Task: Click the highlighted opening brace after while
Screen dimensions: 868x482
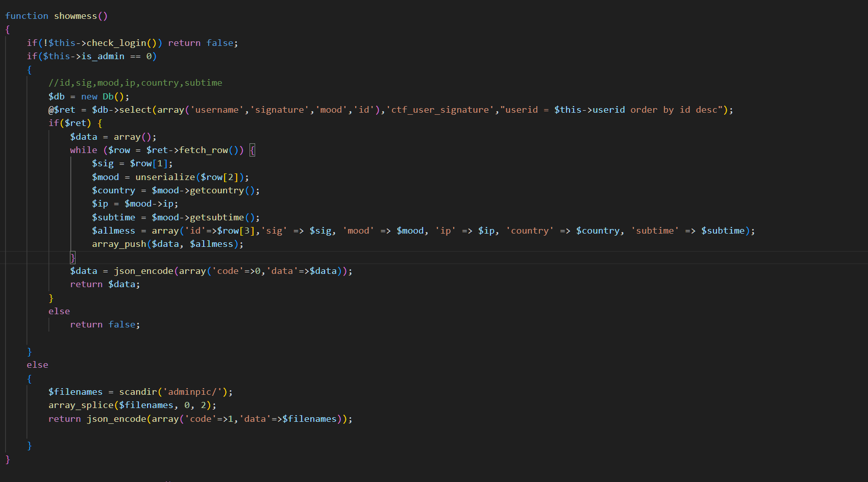Action: [252, 150]
